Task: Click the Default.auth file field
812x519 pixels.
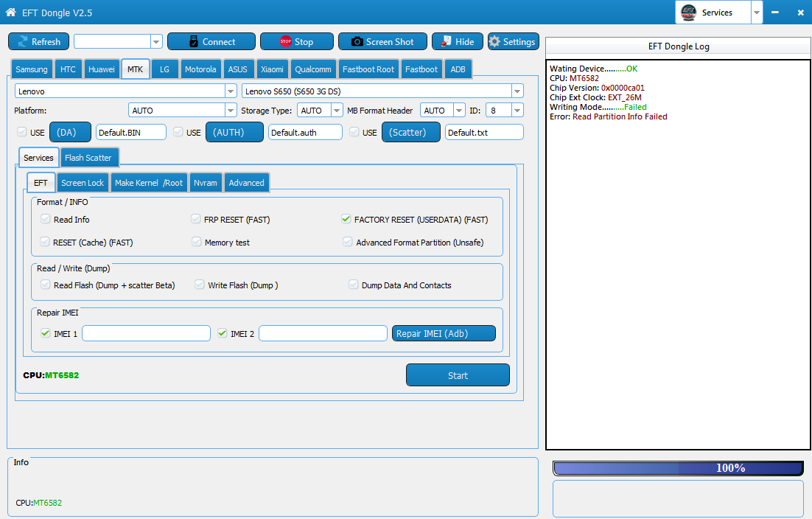Action: [x=305, y=132]
